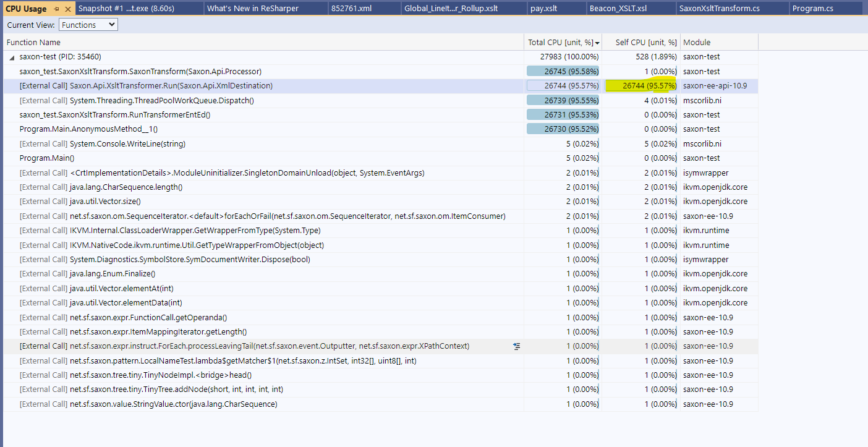Select Program.Main.AnonymousMethod__1() row

(x=380, y=129)
